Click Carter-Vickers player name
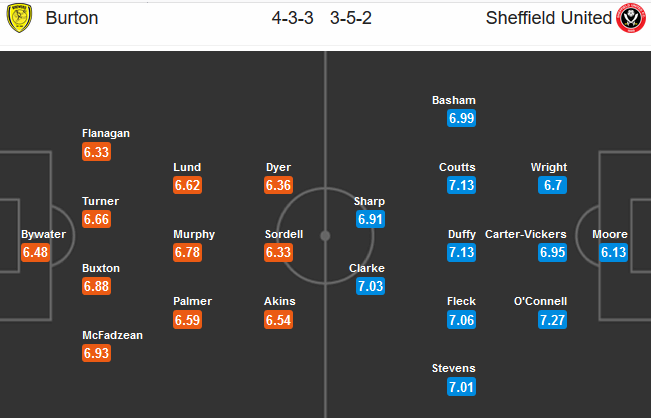Image resolution: width=651 pixels, height=418 pixels. (x=525, y=234)
